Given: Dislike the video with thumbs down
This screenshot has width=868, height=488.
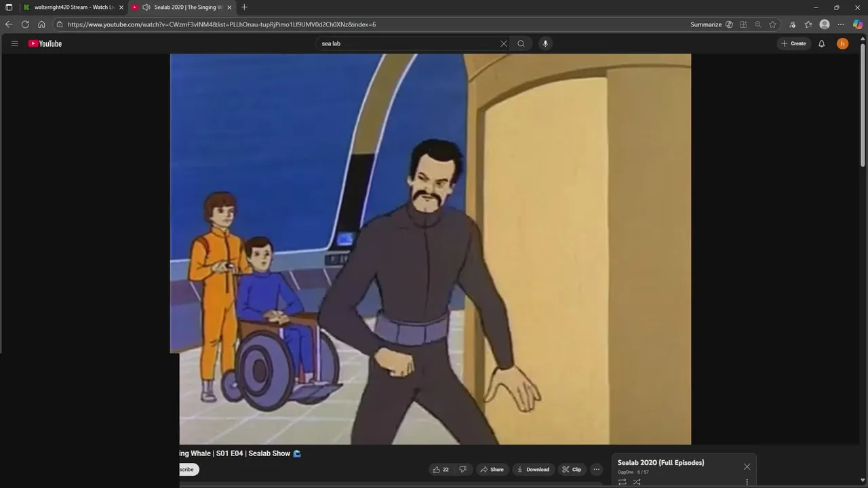Looking at the screenshot, I should pyautogui.click(x=463, y=469).
